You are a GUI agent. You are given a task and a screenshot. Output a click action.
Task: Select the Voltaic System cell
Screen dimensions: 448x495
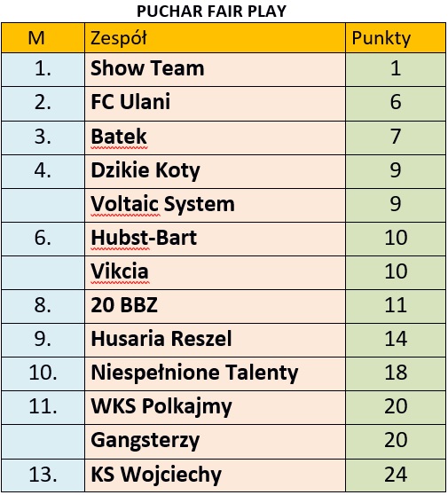coord(215,206)
